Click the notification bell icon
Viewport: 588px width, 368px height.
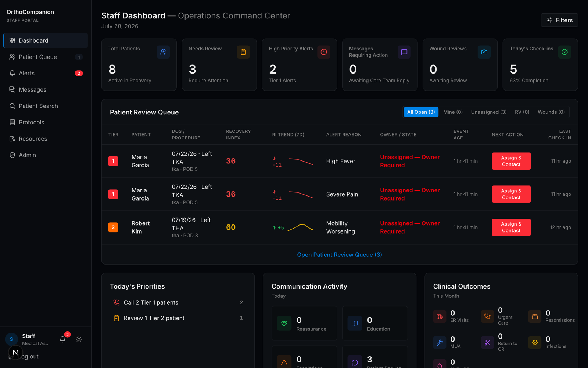[x=62, y=339]
